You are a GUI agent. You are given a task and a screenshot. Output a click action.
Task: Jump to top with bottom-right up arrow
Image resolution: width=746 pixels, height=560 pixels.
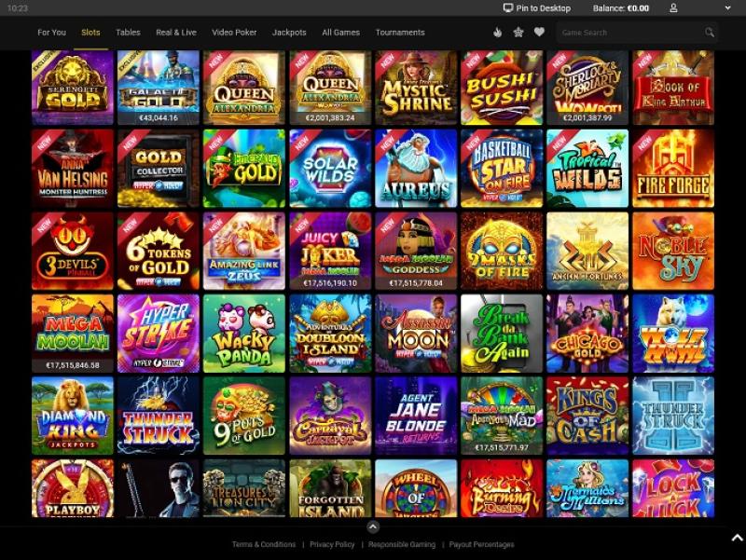(737, 539)
